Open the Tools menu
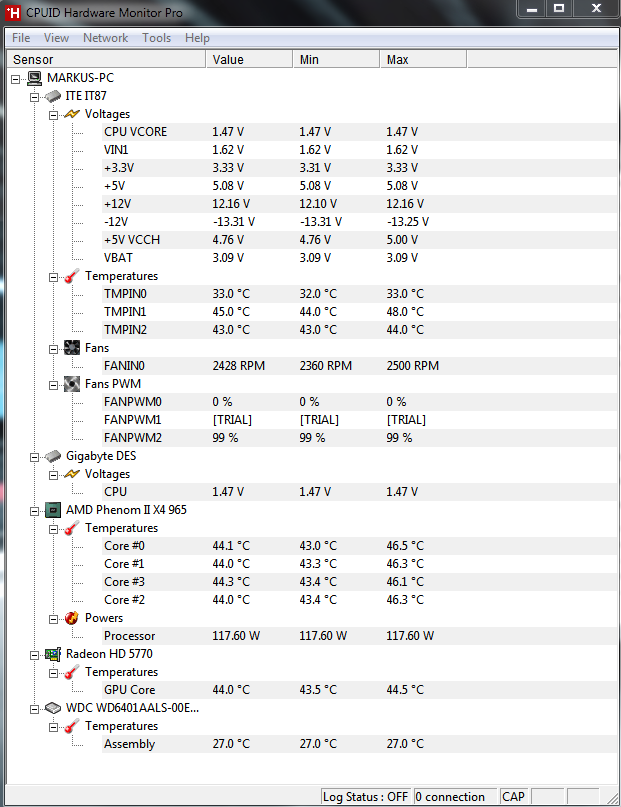Viewport: 621px width, 807px height. pyautogui.click(x=156, y=38)
